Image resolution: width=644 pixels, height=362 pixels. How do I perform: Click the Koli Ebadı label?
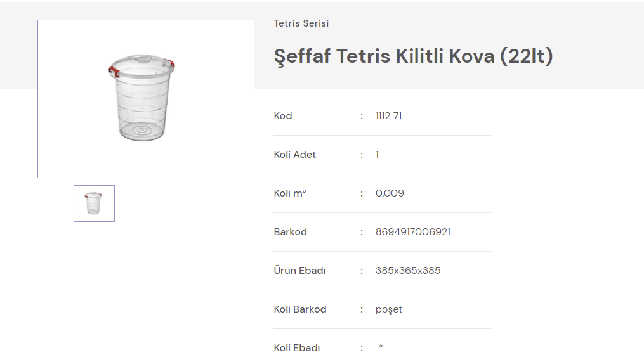[297, 348]
